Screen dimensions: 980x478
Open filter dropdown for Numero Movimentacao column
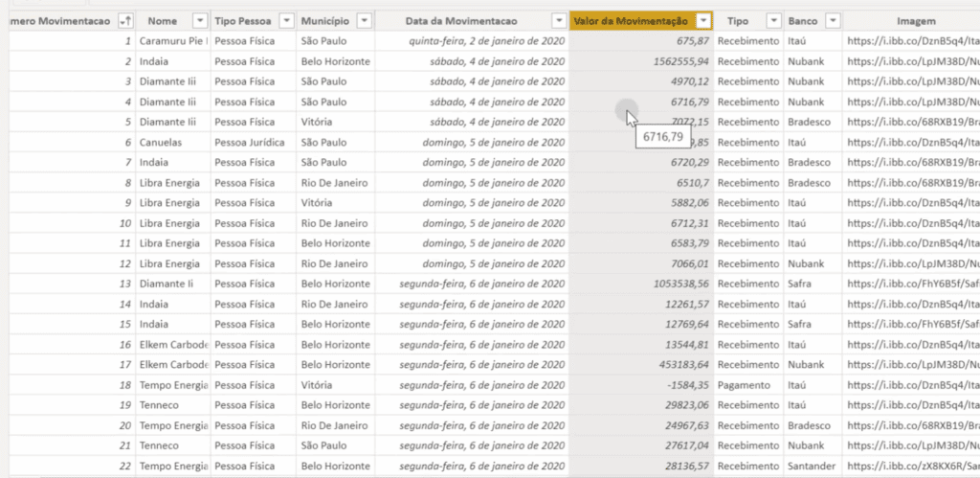tap(125, 21)
